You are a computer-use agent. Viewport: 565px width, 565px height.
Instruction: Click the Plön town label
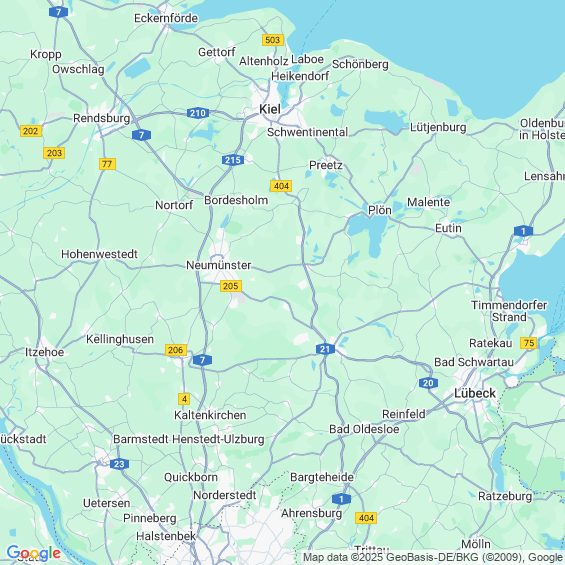click(x=379, y=210)
